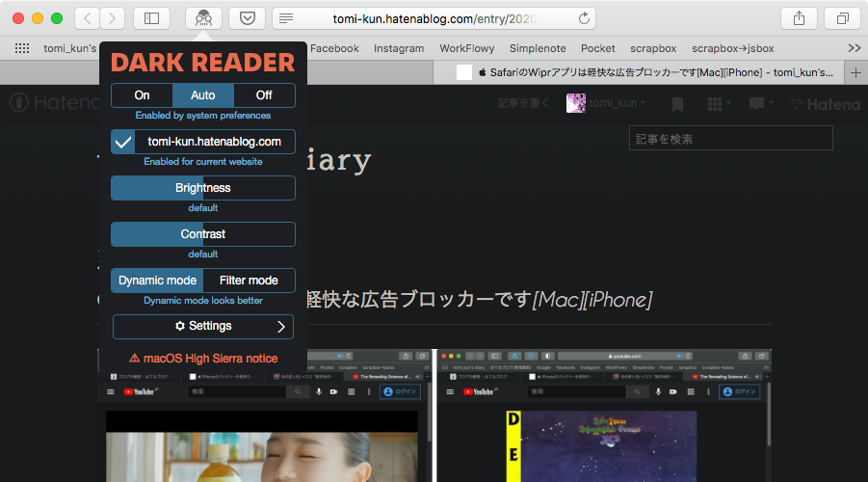
Task: Open the Facebook bookmark
Action: click(334, 48)
